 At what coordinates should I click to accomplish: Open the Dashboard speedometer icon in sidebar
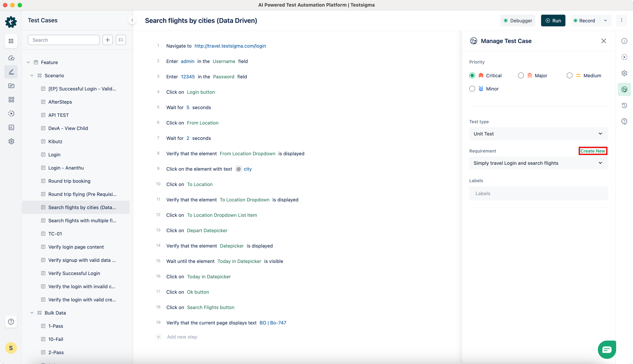point(11,58)
